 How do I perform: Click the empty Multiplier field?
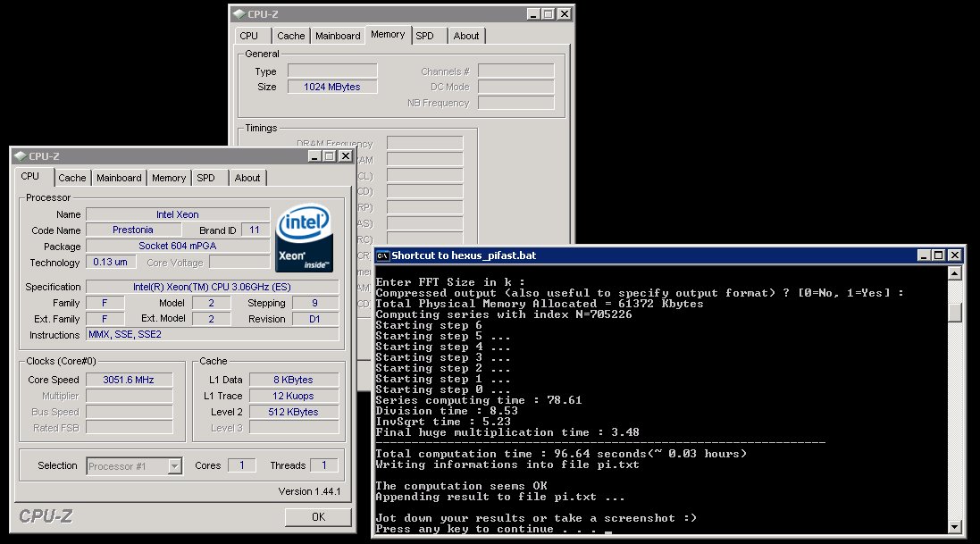coord(129,396)
